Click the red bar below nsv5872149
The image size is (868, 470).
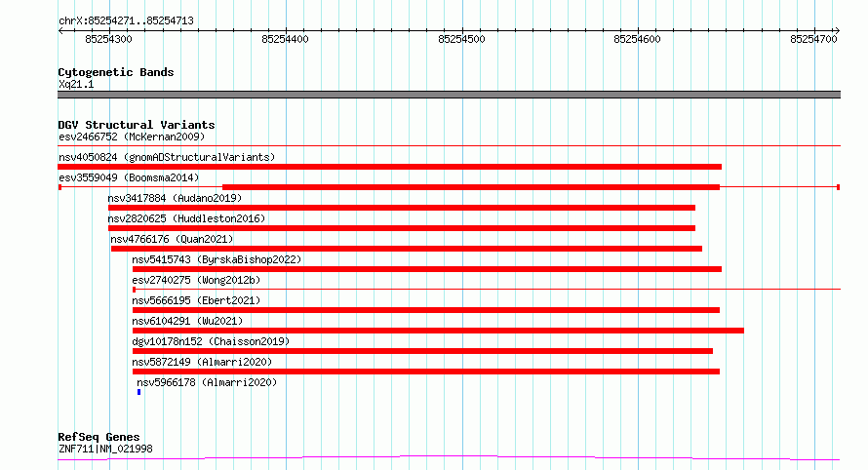click(x=425, y=372)
